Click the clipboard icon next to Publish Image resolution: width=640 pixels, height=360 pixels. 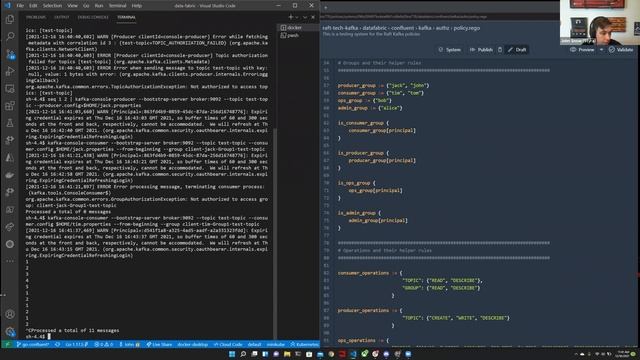tap(500, 50)
